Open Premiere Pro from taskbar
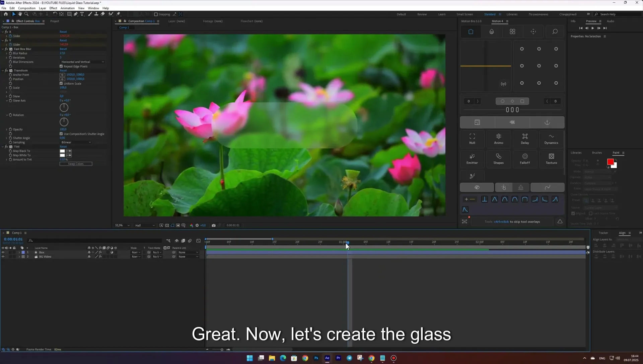643x364 pixels. pyautogui.click(x=338, y=358)
